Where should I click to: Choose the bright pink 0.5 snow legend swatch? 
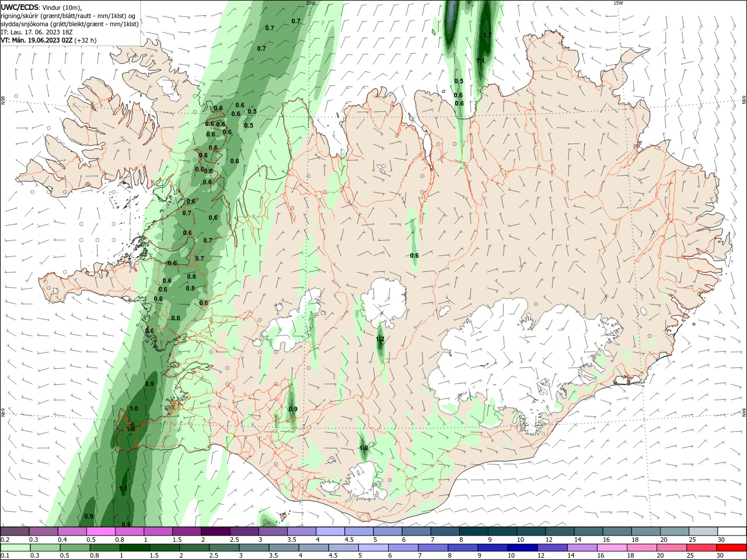tap(101, 531)
